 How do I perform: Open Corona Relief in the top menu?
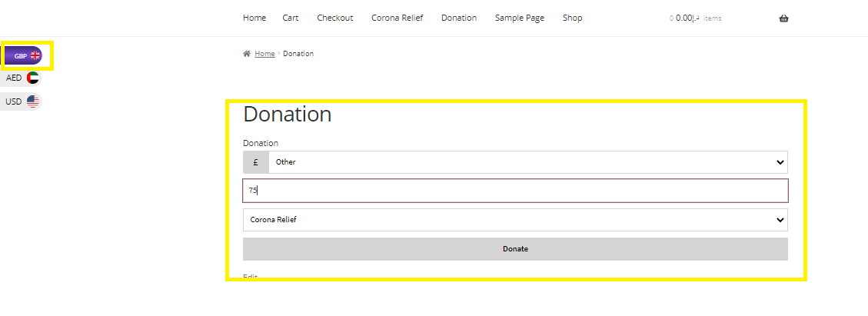click(x=397, y=18)
